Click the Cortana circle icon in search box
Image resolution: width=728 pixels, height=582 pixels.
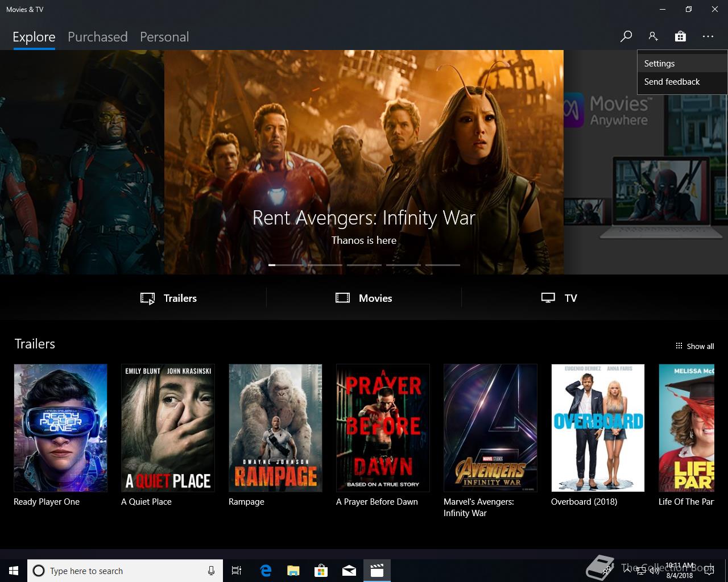[x=39, y=571]
